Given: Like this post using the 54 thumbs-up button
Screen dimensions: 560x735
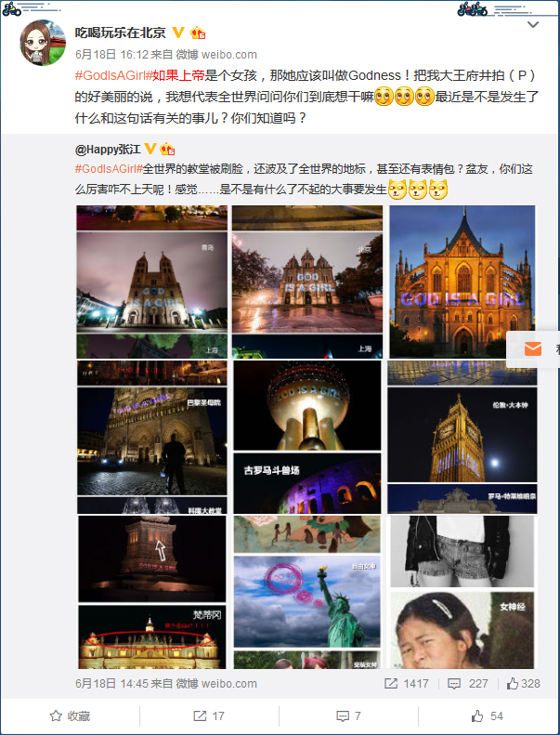Looking at the screenshot, I should (488, 715).
